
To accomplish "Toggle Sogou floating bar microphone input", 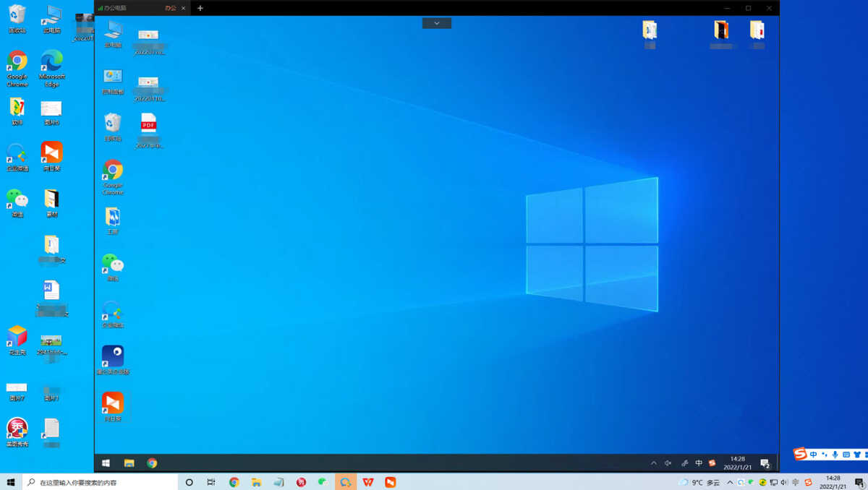I will [835, 455].
